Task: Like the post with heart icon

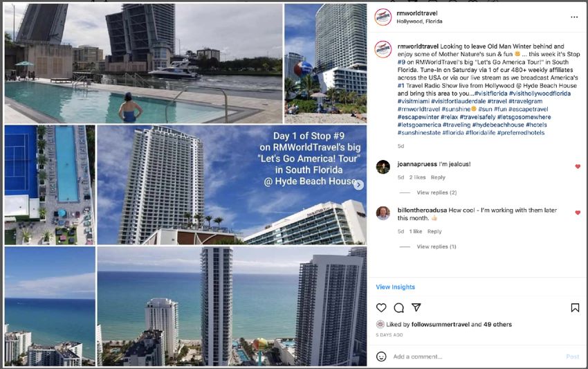Action: tap(381, 308)
